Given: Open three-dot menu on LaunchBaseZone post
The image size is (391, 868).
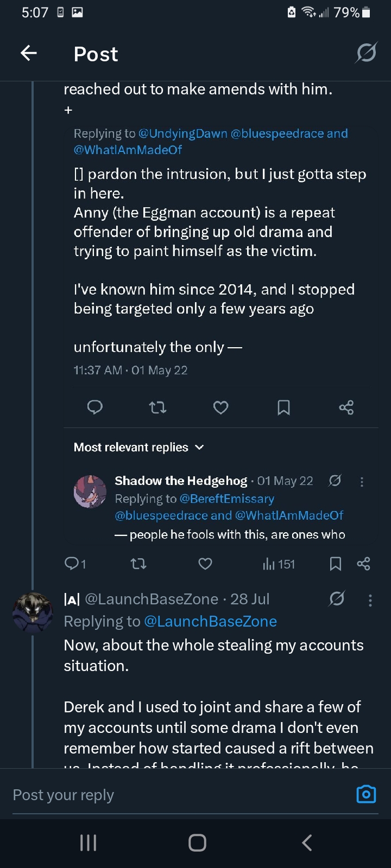Looking at the screenshot, I should 370,599.
